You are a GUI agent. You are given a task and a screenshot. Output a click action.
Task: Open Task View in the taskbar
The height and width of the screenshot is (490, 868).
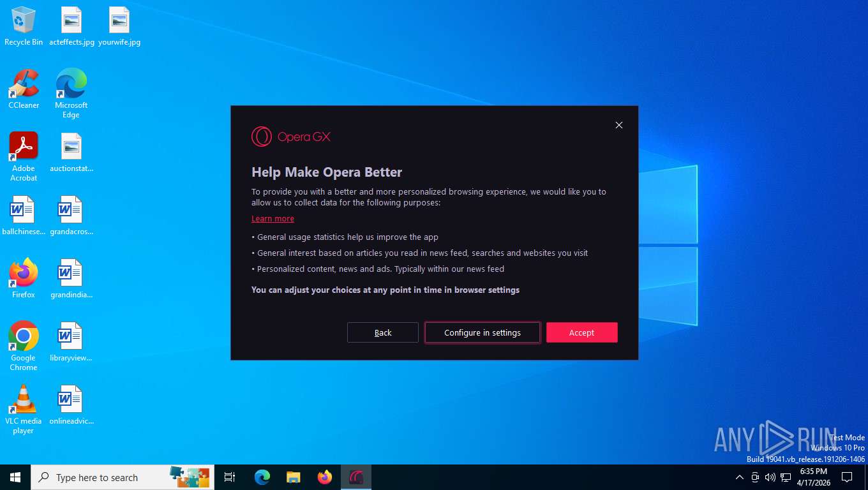pyautogui.click(x=230, y=477)
